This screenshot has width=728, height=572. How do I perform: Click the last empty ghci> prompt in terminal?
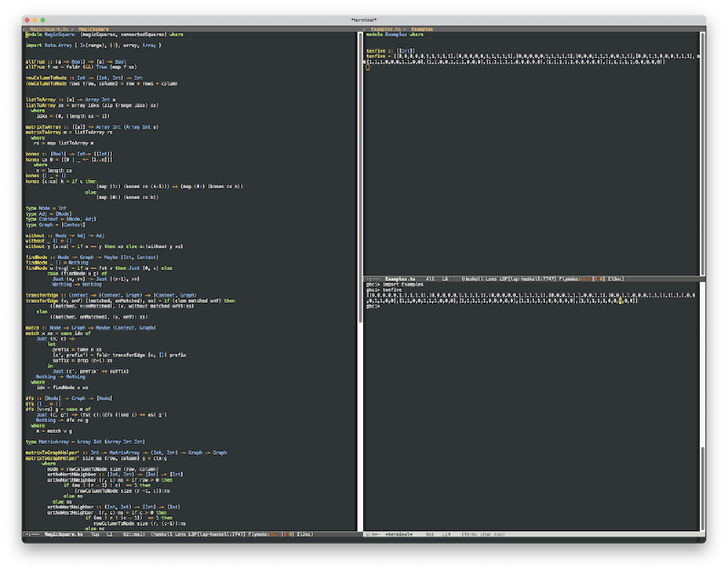[373, 306]
